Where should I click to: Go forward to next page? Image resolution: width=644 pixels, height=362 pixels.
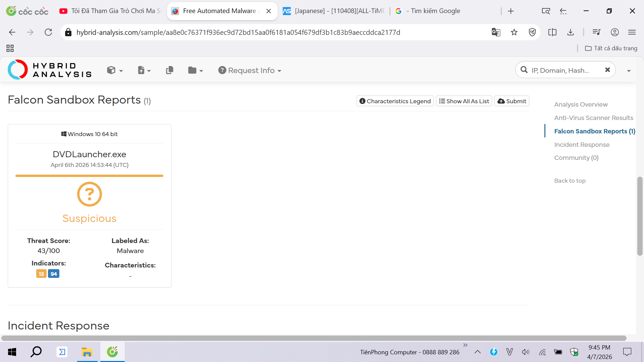30,32
